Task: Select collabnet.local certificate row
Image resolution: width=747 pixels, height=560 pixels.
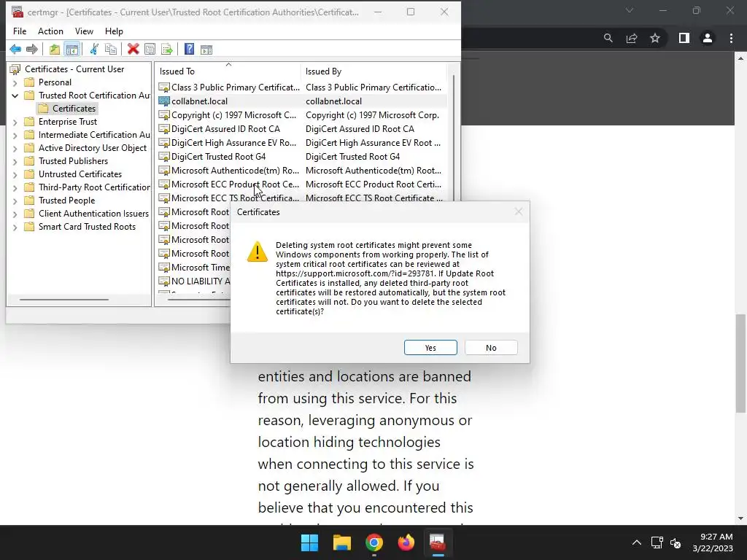Action: (x=302, y=101)
